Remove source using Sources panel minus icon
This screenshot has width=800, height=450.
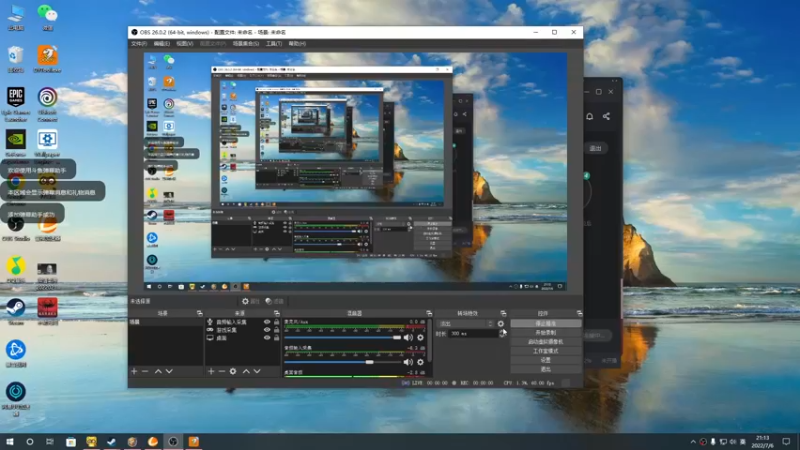point(221,371)
